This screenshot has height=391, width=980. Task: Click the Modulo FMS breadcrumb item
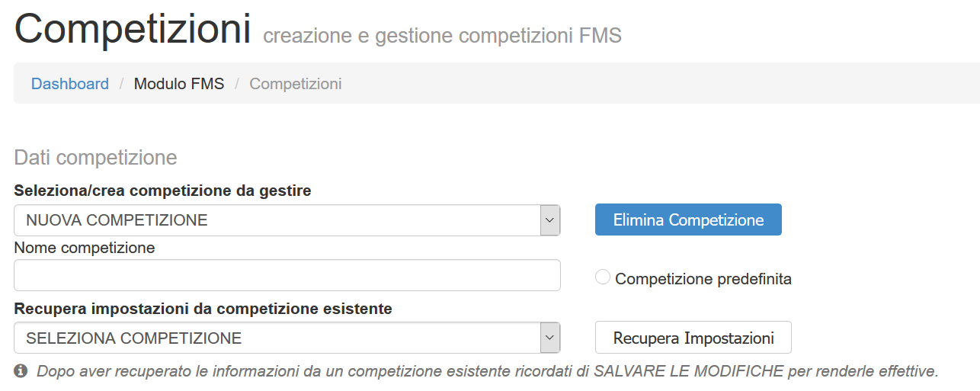[179, 84]
